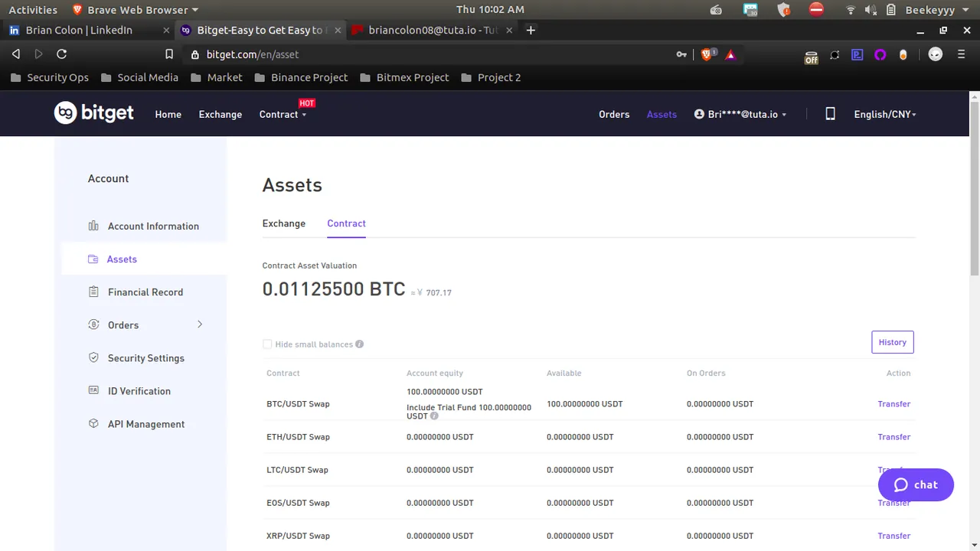Click the network wifi tray icon
980x551 pixels.
(851, 10)
